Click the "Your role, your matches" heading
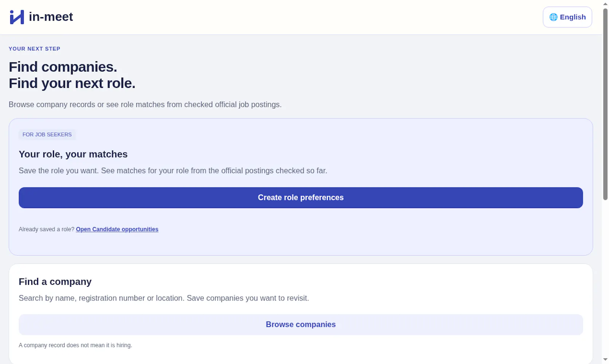The image size is (609, 364). [73, 154]
